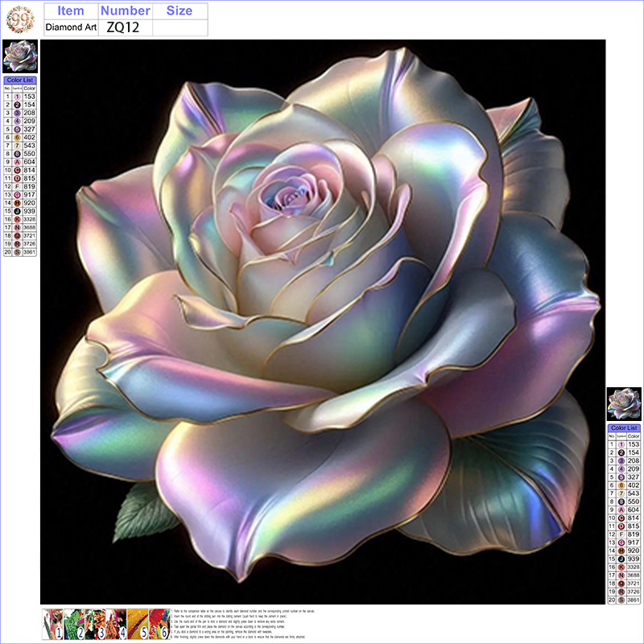The width and height of the screenshot is (644, 644).
Task: Open step 2 instruction thumbnail
Action: pos(74,625)
